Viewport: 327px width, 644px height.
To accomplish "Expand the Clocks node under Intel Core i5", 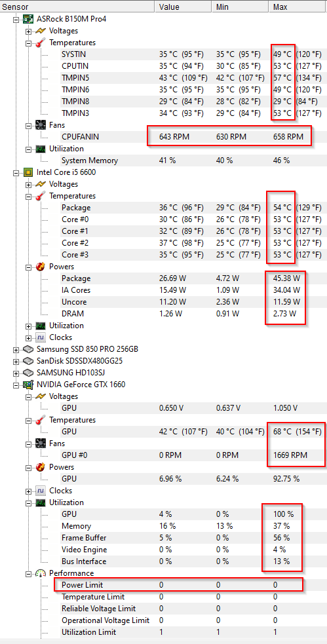I will coord(28,337).
